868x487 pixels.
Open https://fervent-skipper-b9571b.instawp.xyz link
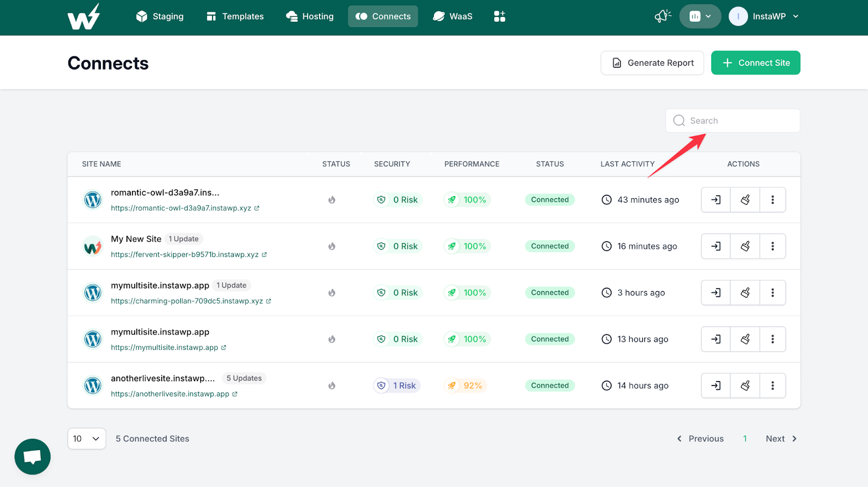point(189,255)
